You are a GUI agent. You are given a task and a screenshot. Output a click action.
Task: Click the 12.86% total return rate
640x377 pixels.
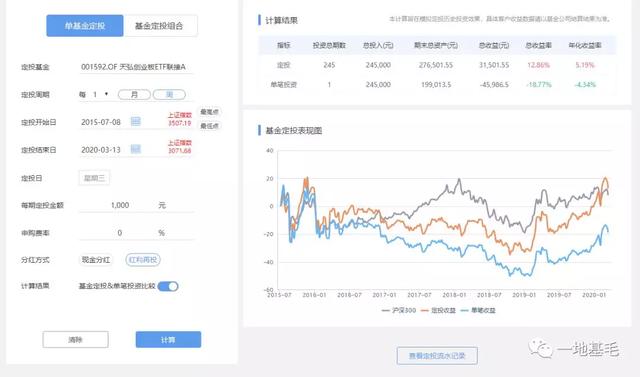pyautogui.click(x=538, y=65)
